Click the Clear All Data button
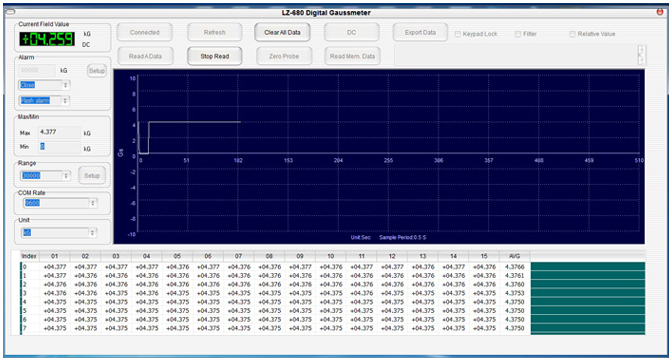Viewport: 672px width, 361px height. [x=282, y=33]
